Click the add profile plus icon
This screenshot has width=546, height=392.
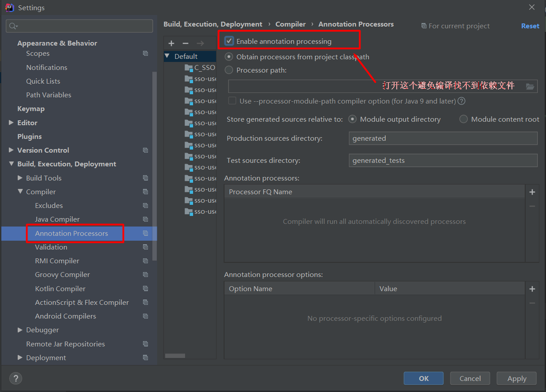(x=171, y=43)
